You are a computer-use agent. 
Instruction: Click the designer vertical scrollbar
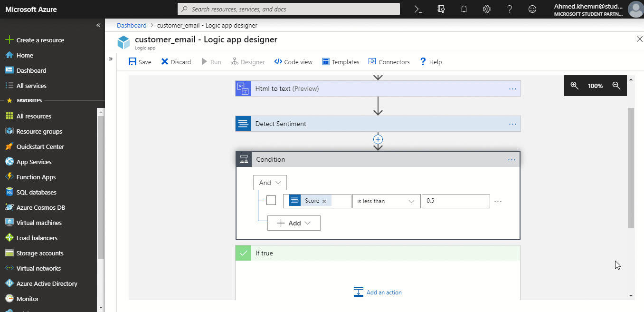tap(631, 167)
